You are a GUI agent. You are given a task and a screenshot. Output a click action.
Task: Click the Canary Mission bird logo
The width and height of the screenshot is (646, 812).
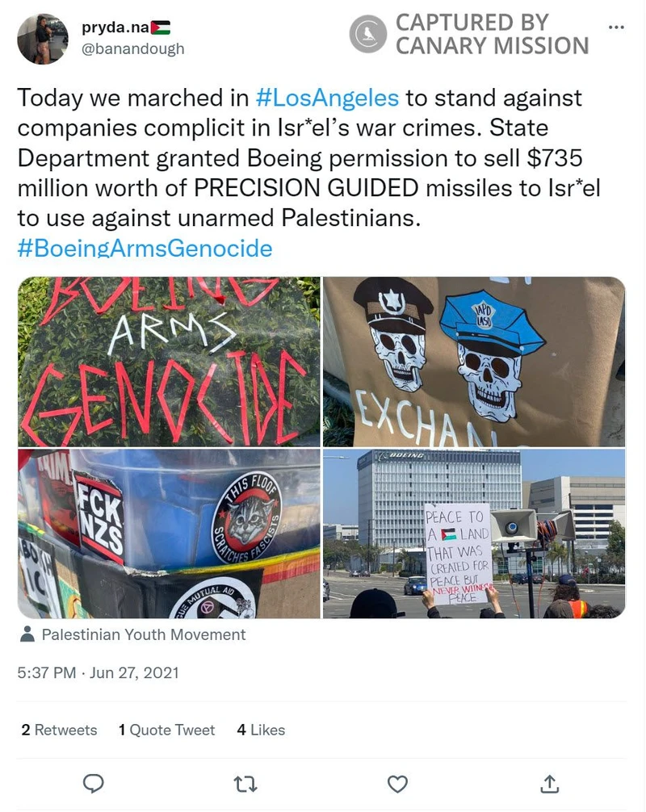[x=367, y=34]
